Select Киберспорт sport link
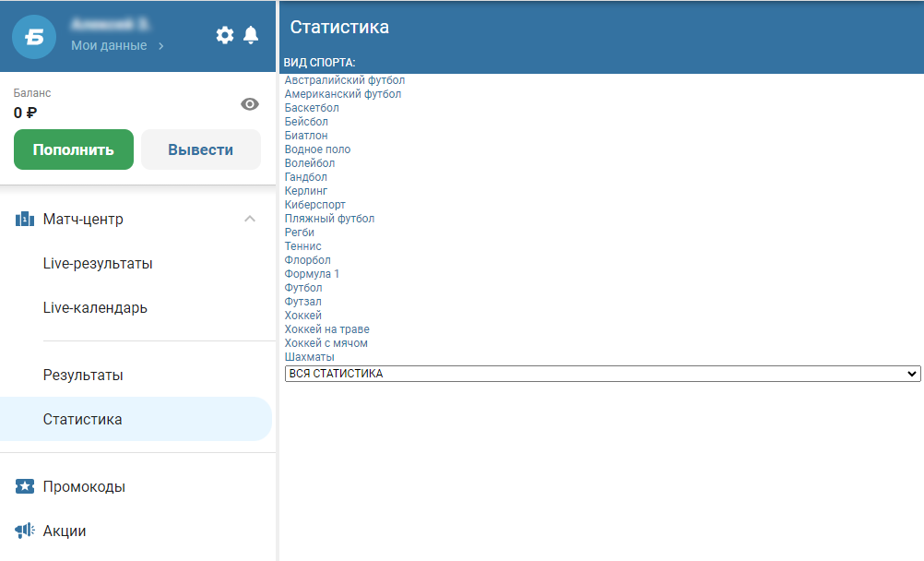 click(x=315, y=205)
